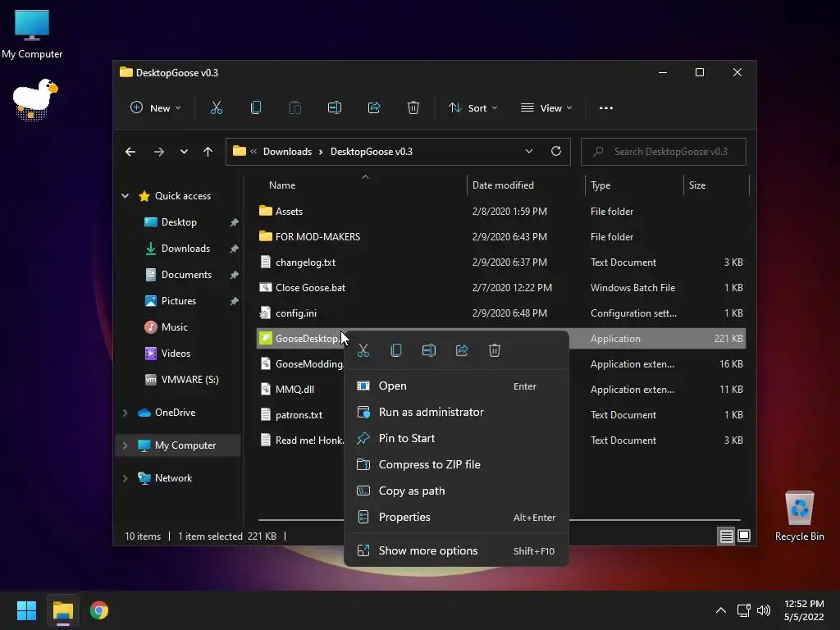Click the Copy icon in Explorer toolbar

256,107
